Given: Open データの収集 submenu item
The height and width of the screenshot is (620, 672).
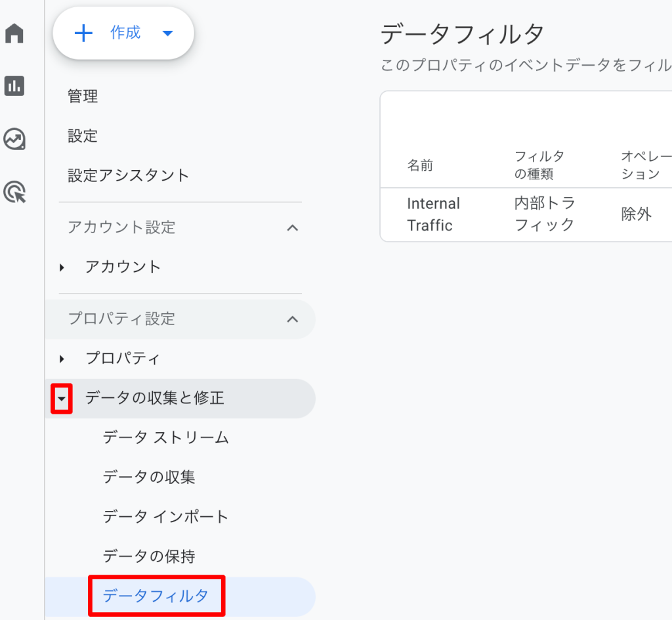Looking at the screenshot, I should point(149,477).
